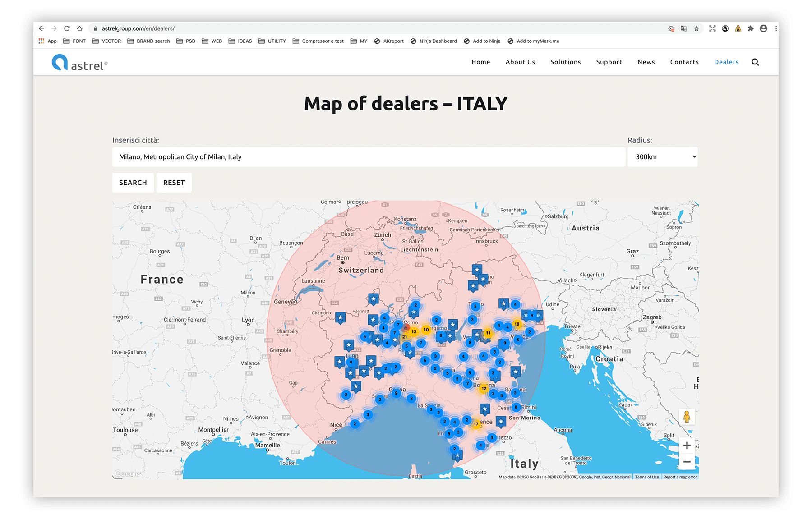This screenshot has height=519, width=812.
Task: Open the FONT bookmark folder
Action: (74, 41)
